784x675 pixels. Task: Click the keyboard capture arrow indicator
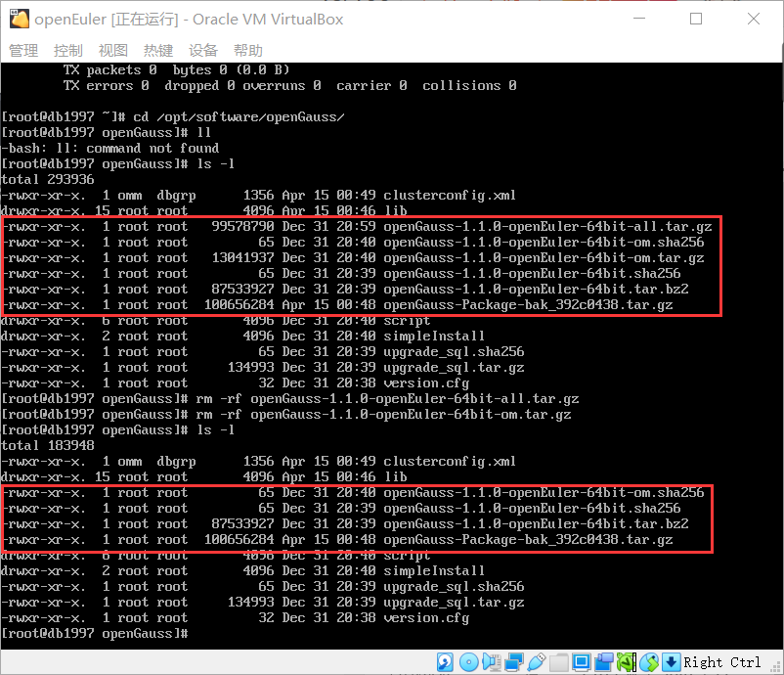pyautogui.click(x=671, y=662)
